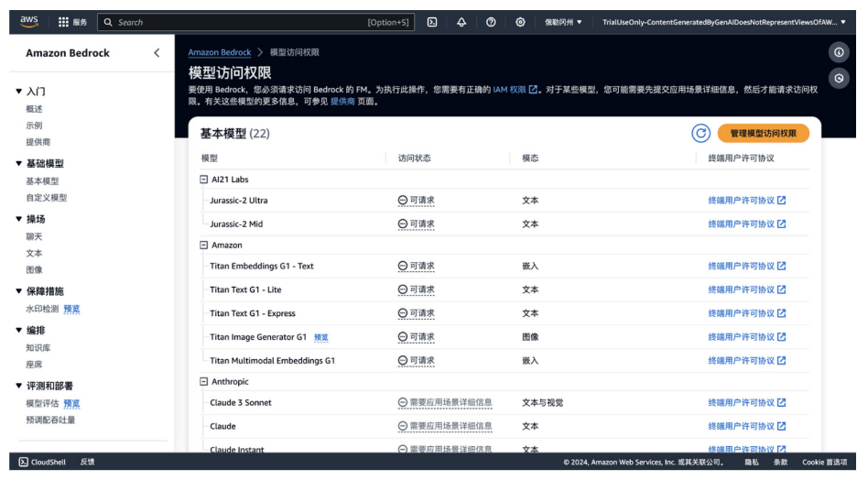
Task: Open Cookie 首选项 in the footer
Action: tap(824, 462)
